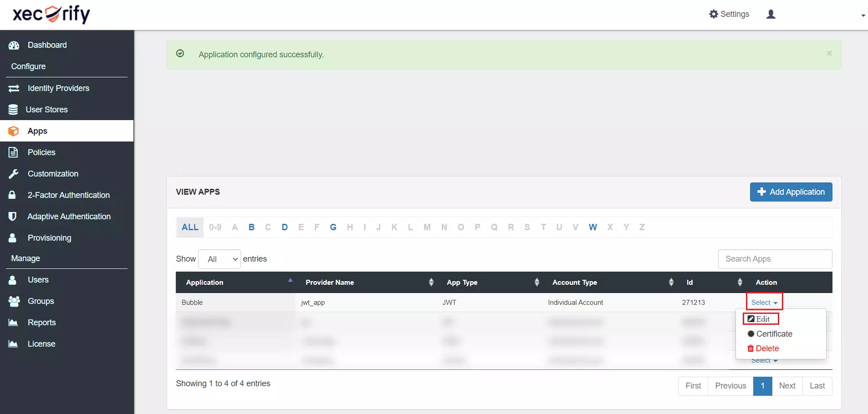868x414 pixels.
Task: Click the Apps cube icon
Action: click(x=14, y=131)
